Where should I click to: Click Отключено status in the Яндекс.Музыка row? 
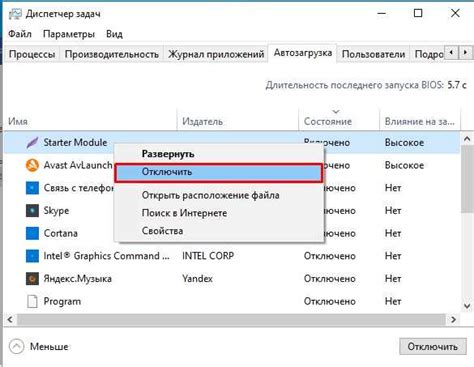[x=330, y=279]
